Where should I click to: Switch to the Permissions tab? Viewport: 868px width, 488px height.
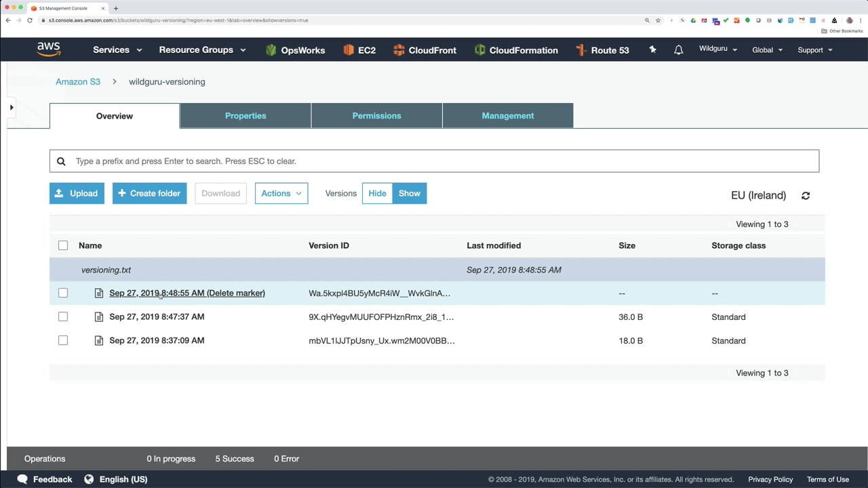[377, 116]
